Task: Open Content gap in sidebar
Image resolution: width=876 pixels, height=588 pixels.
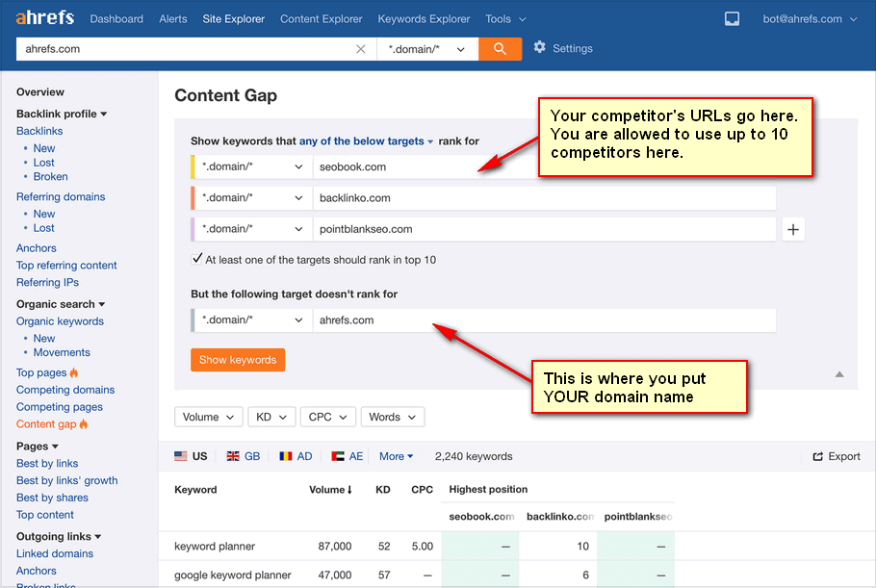Action: [46, 423]
